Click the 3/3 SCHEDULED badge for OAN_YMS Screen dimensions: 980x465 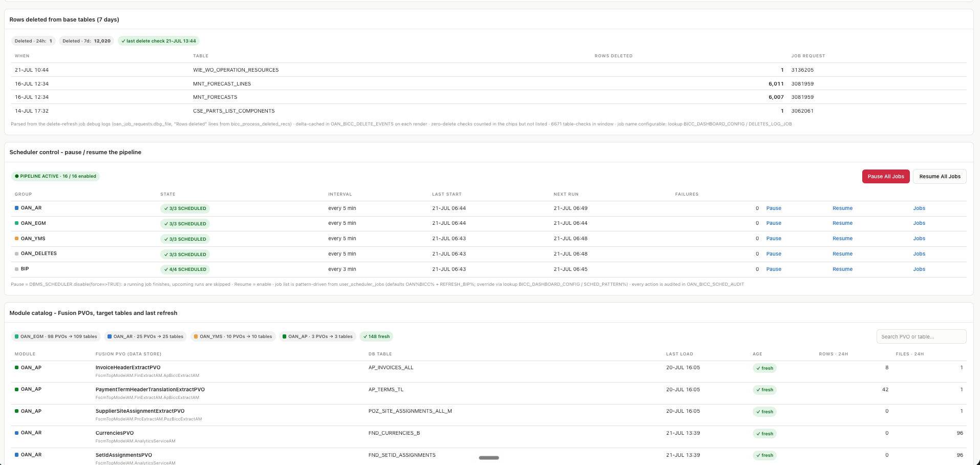pyautogui.click(x=185, y=239)
